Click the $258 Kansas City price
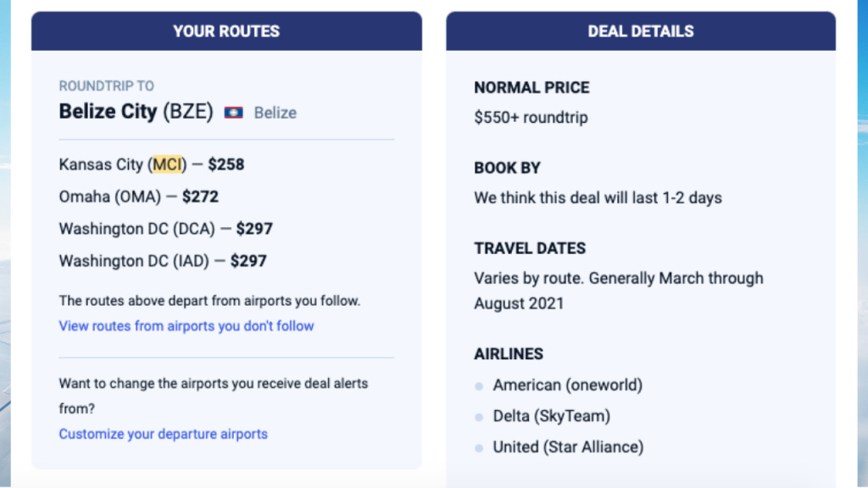 (x=226, y=164)
